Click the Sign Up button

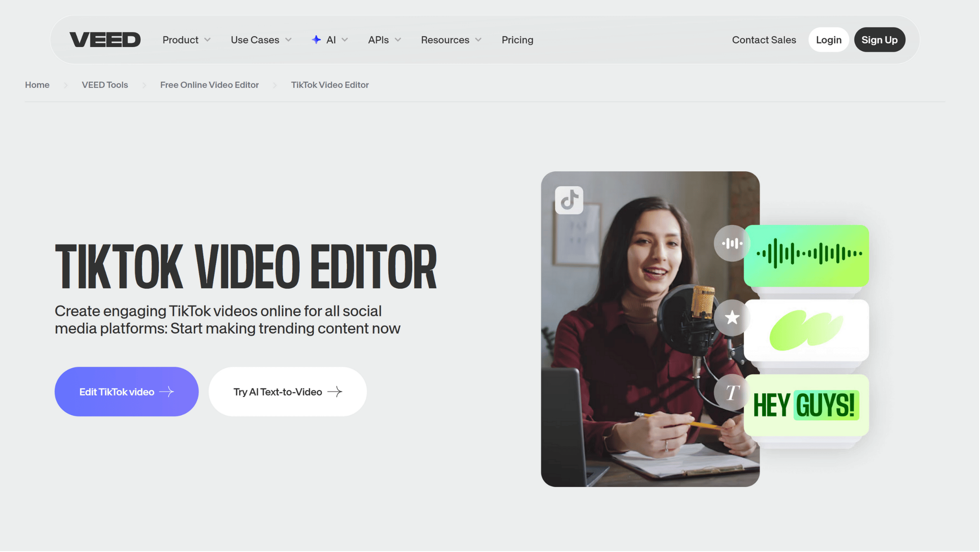point(880,40)
